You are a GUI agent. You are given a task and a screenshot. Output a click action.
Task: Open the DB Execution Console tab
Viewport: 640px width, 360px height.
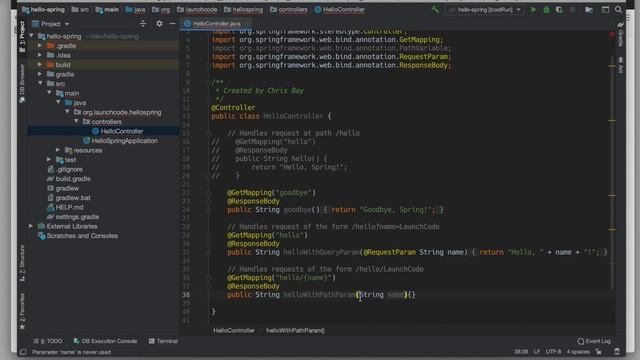105,341
